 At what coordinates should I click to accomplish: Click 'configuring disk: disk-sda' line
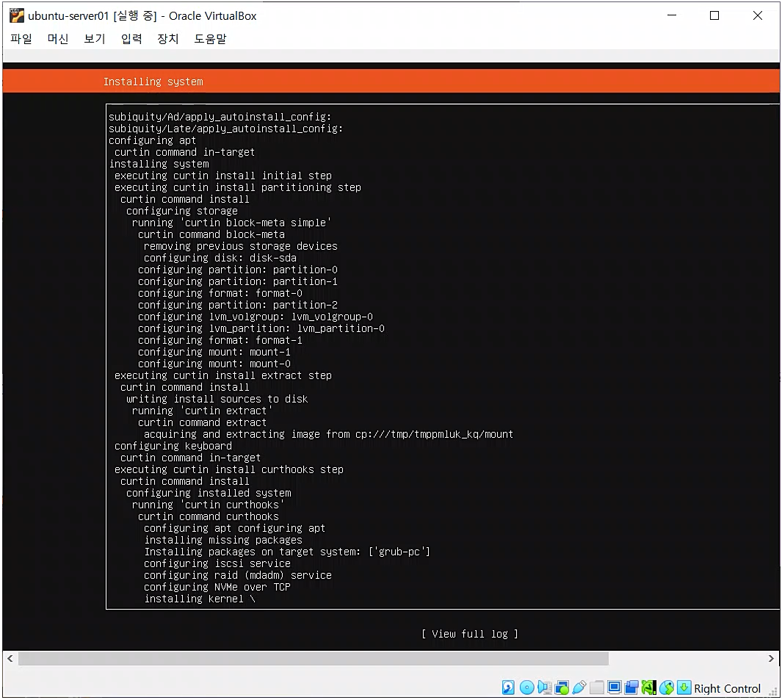[220, 258]
